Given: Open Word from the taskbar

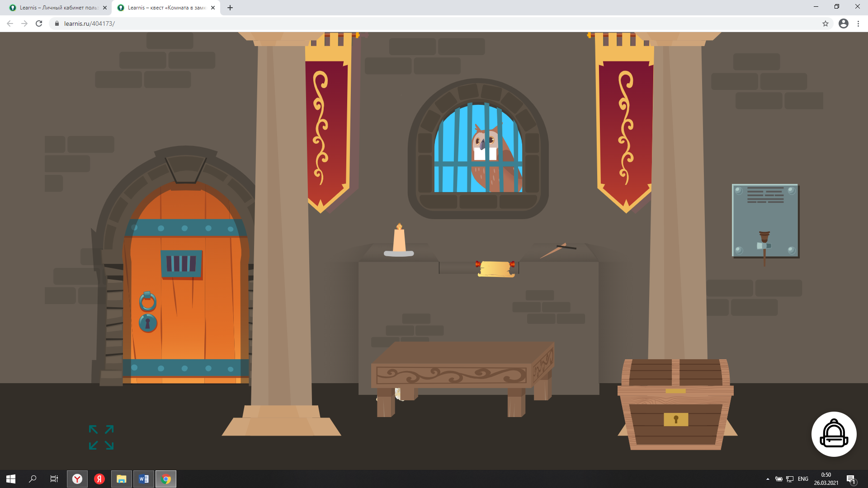Looking at the screenshot, I should click(x=144, y=479).
